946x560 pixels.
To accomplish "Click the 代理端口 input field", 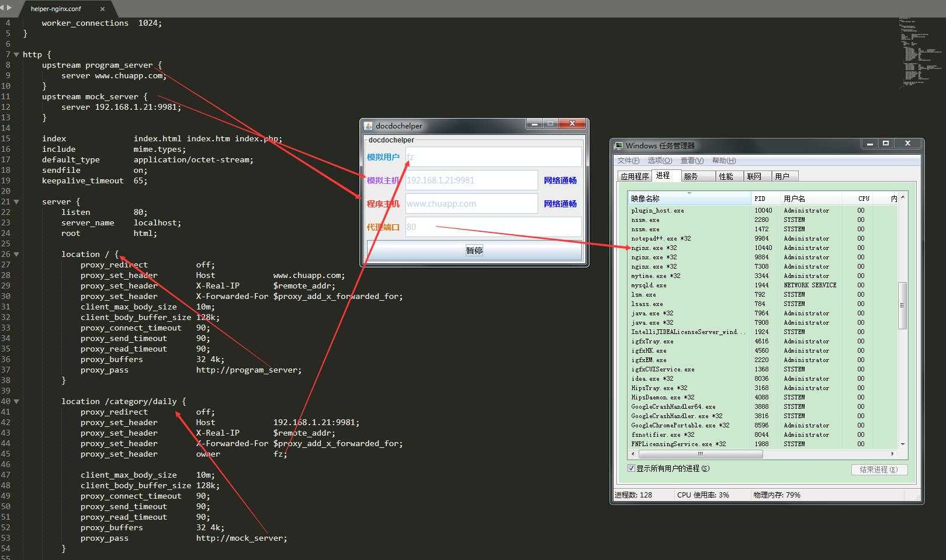I will [493, 227].
